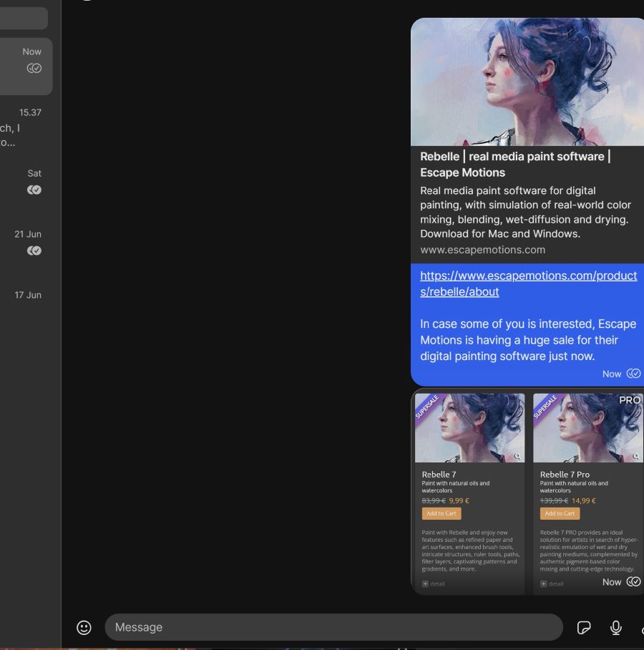The height and width of the screenshot is (650, 644).
Task: Click the read receipt icon in the Now chat row
Action: click(34, 68)
